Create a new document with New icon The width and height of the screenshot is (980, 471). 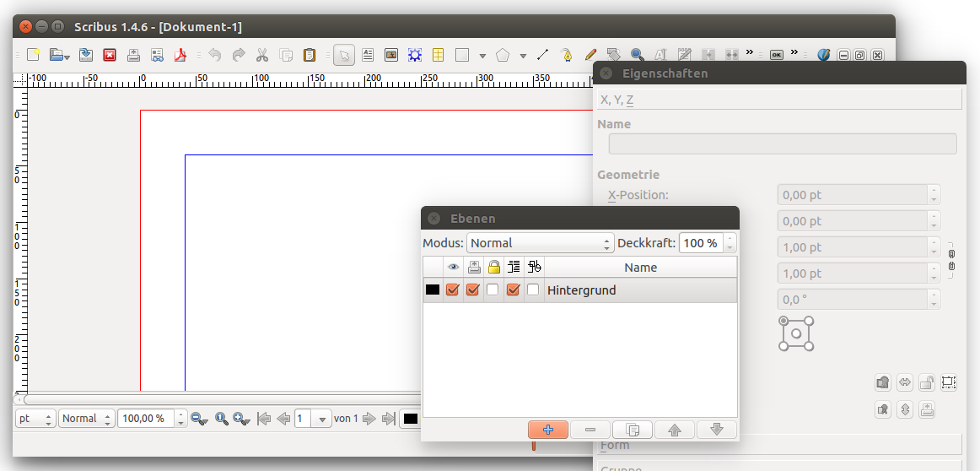pyautogui.click(x=33, y=55)
